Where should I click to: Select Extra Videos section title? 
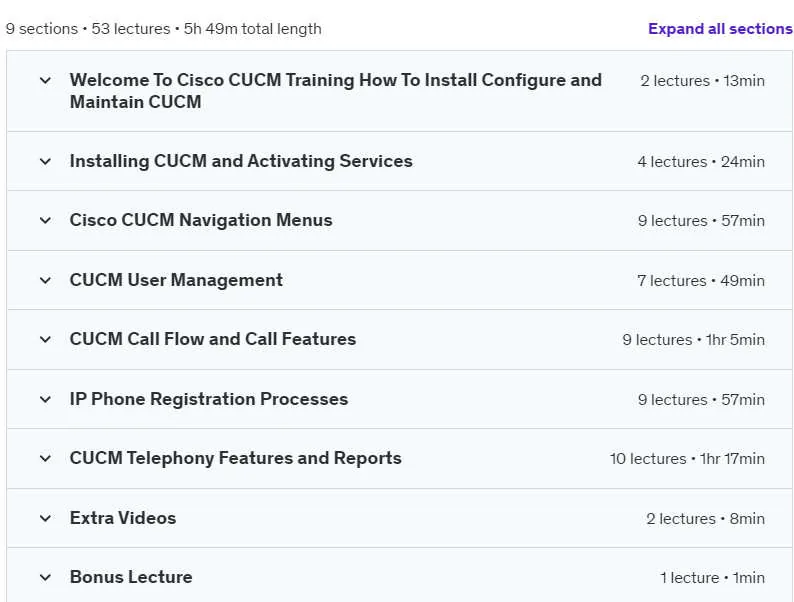123,518
